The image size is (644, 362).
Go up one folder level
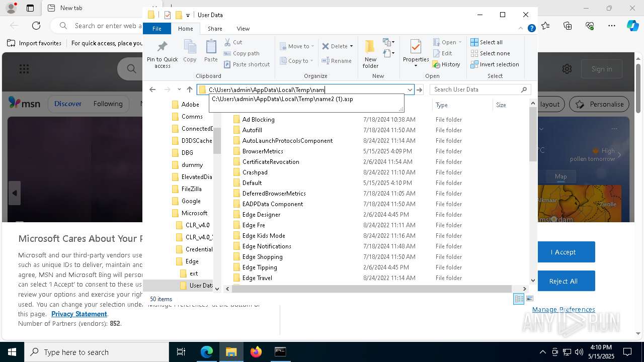point(190,89)
